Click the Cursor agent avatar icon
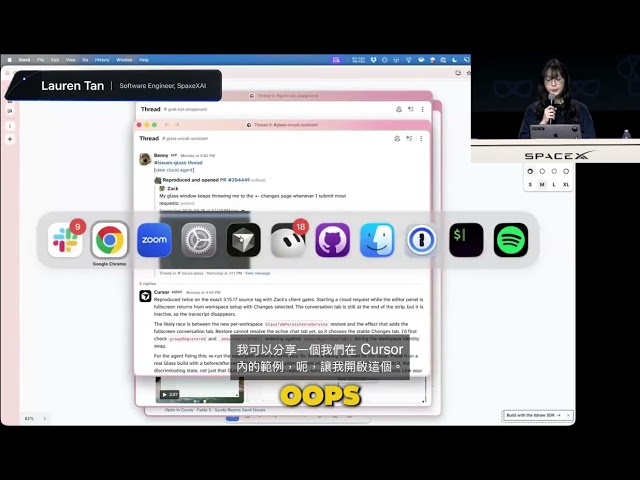This screenshot has width=640, height=480. pyautogui.click(x=145, y=296)
